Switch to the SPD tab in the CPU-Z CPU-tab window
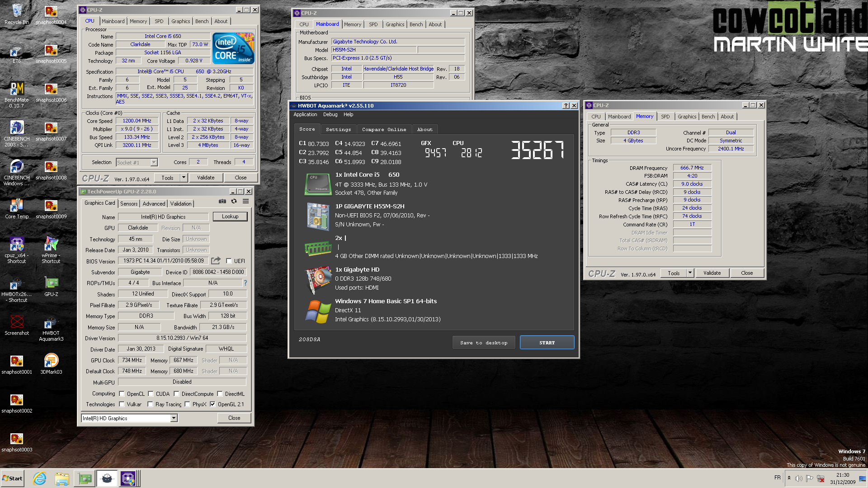This screenshot has width=868, height=488. (159, 21)
